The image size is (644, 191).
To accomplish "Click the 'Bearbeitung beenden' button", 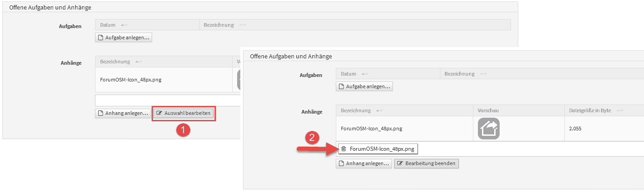I will 426,163.
